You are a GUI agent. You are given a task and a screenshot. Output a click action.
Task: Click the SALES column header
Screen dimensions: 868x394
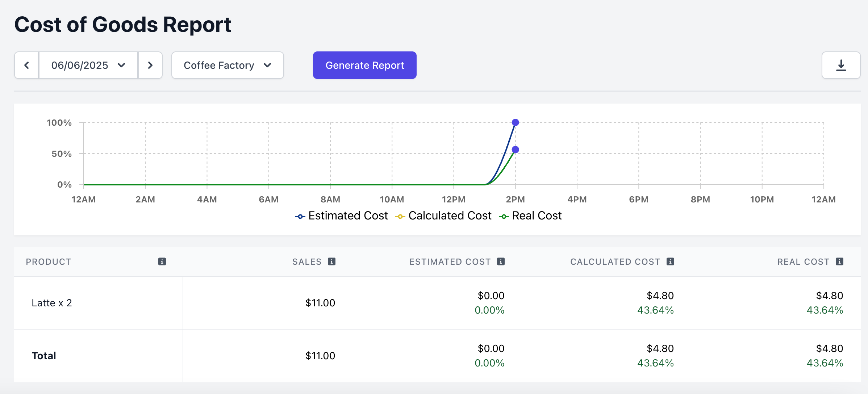(306, 262)
